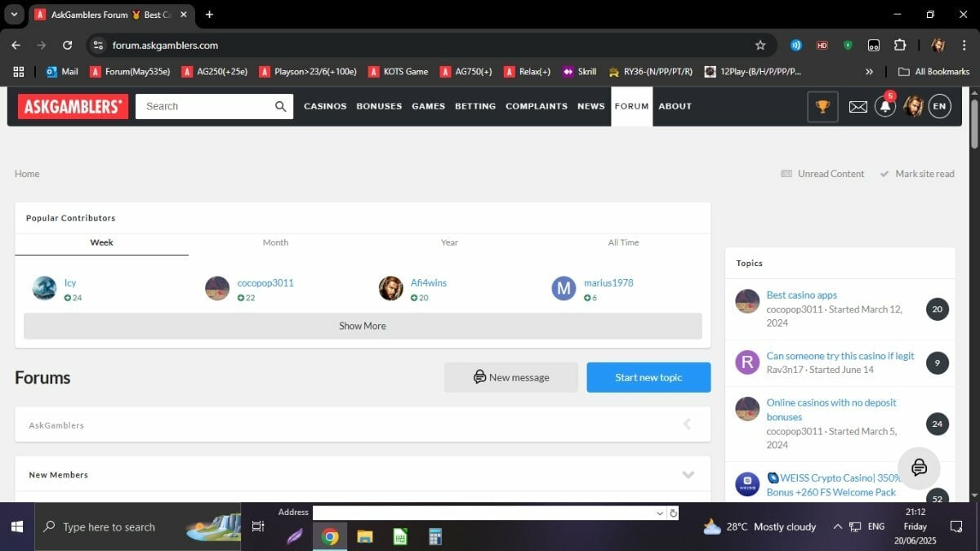Viewport: 980px width, 551px height.
Task: Open File Explorer from the taskbar
Action: pos(365,536)
